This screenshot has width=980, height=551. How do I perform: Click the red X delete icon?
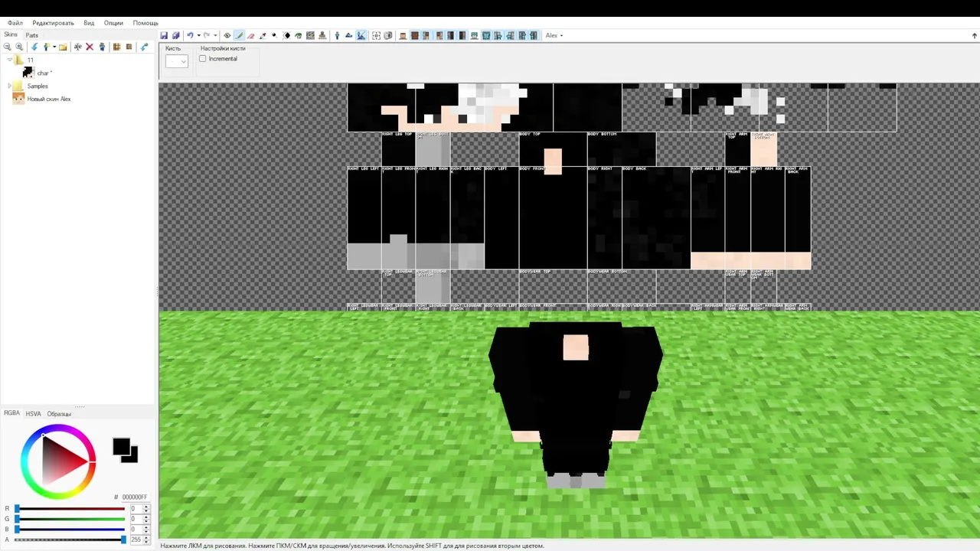(90, 47)
